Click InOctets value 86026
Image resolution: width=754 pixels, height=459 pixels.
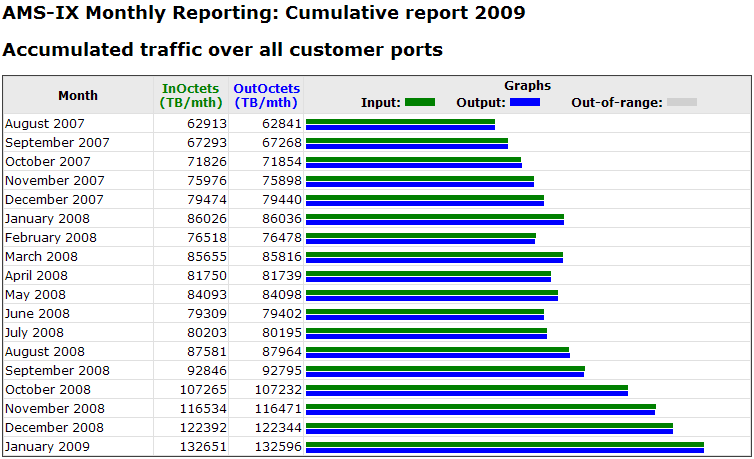pyautogui.click(x=207, y=219)
